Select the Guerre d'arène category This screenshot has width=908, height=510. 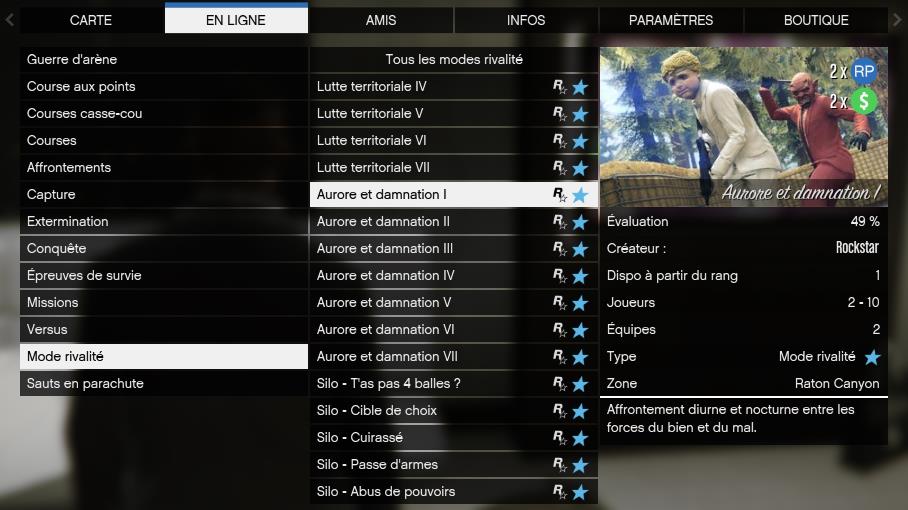(164, 59)
